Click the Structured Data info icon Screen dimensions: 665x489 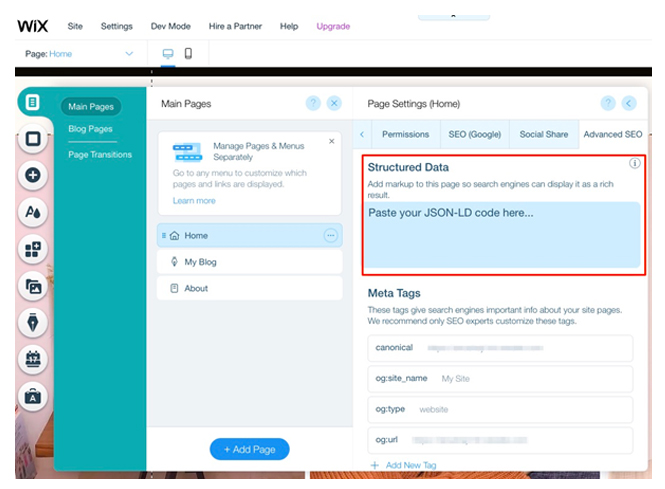(634, 163)
